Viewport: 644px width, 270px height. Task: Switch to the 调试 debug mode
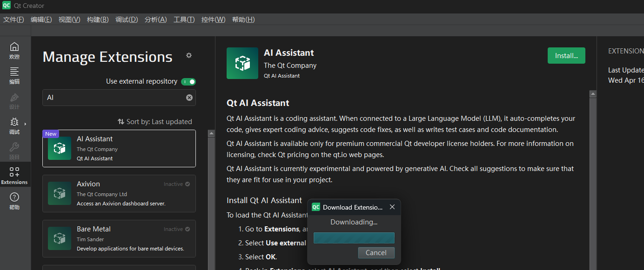[x=14, y=126]
